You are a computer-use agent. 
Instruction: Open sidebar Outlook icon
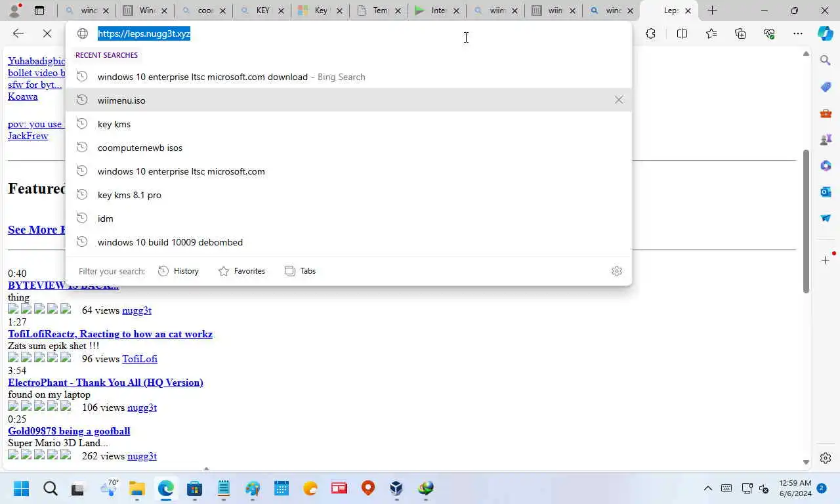pyautogui.click(x=826, y=192)
